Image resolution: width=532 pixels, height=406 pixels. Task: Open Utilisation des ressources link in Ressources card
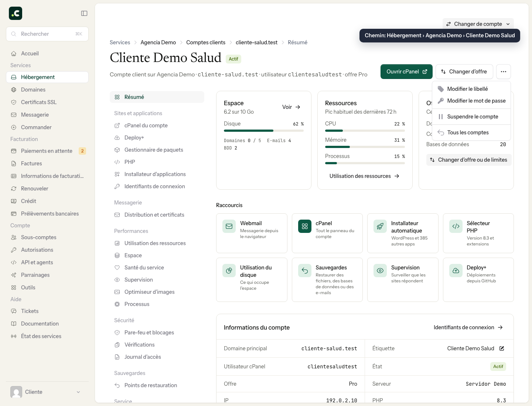coord(365,176)
